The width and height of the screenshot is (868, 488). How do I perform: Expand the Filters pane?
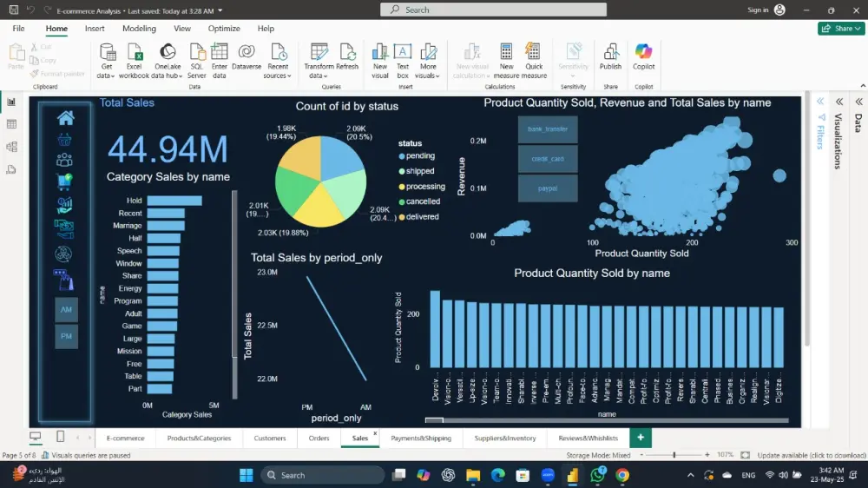click(821, 102)
